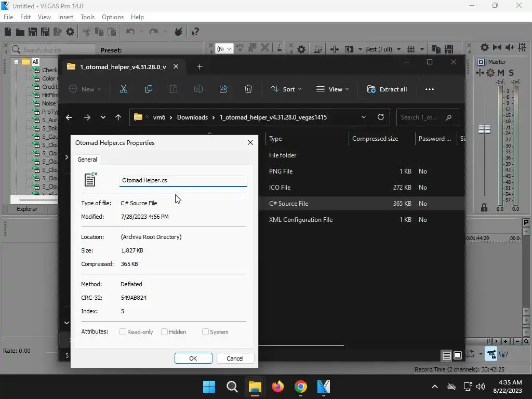This screenshot has width=532, height=399.
Task: Select the XML Configuration File row
Action: tap(362, 220)
